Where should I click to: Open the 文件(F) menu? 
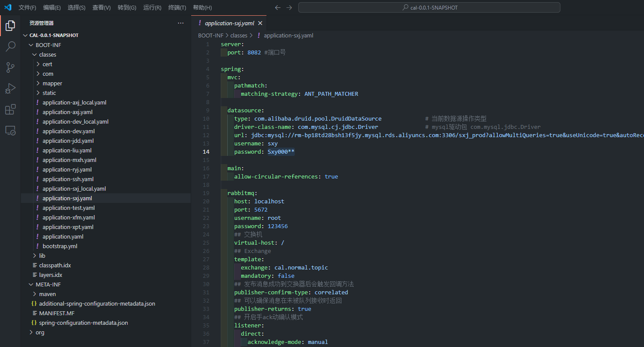pos(27,8)
